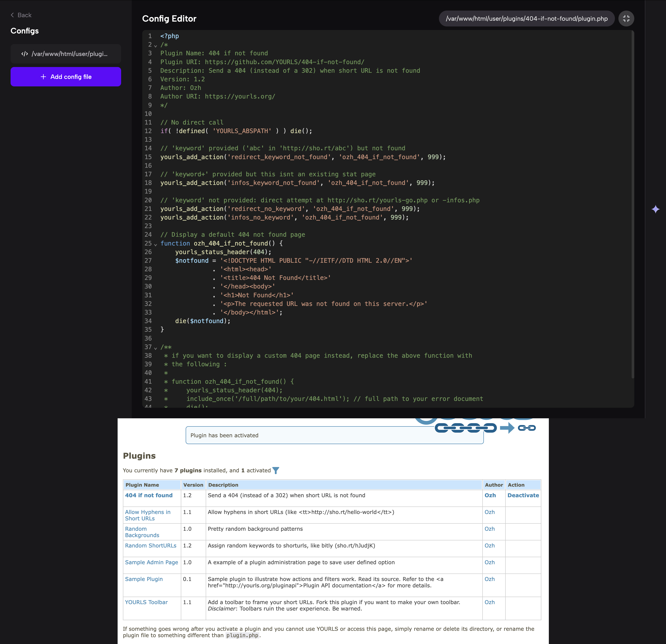The width and height of the screenshot is (666, 644).
Task: Click the file path field in header
Action: point(526,18)
